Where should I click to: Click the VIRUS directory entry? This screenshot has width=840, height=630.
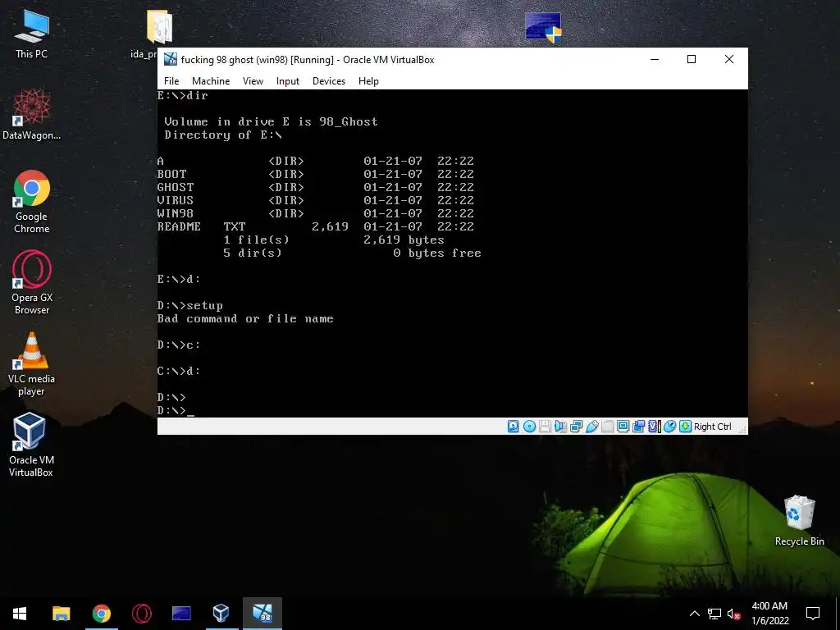[x=316, y=200]
